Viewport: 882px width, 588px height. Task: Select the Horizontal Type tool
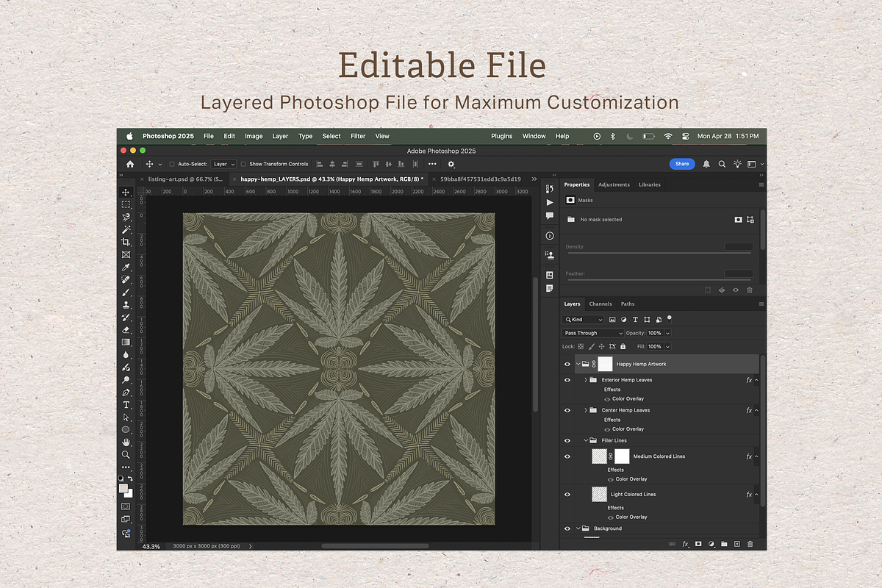tap(126, 405)
